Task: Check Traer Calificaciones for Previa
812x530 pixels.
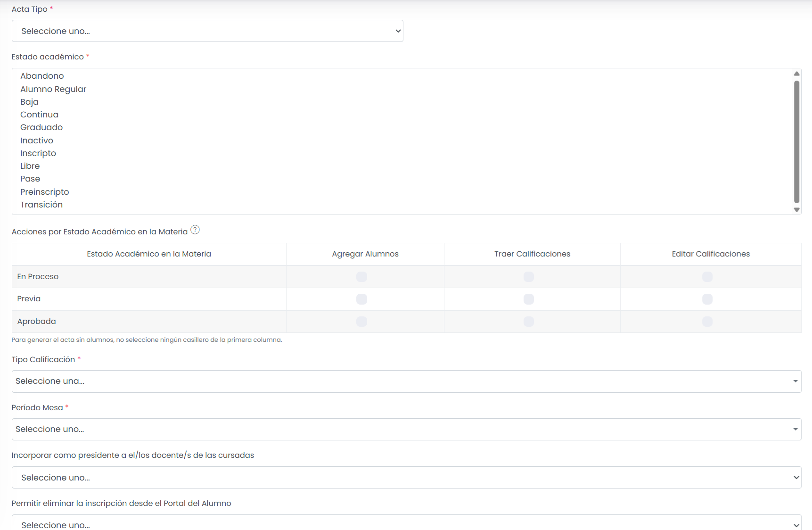Action: tap(529, 299)
